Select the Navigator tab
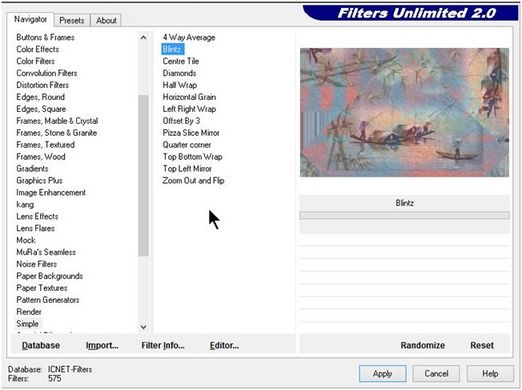The width and height of the screenshot is (522, 390). click(30, 19)
